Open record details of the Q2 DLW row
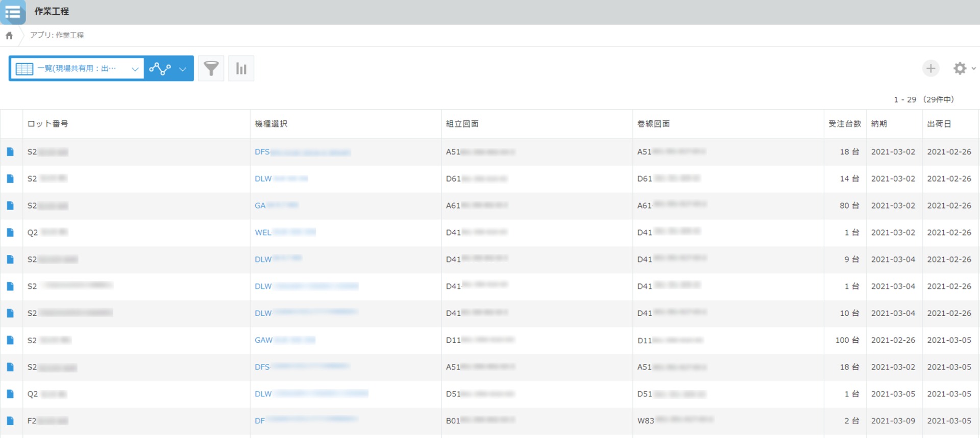The width and height of the screenshot is (980, 438). pyautogui.click(x=10, y=394)
